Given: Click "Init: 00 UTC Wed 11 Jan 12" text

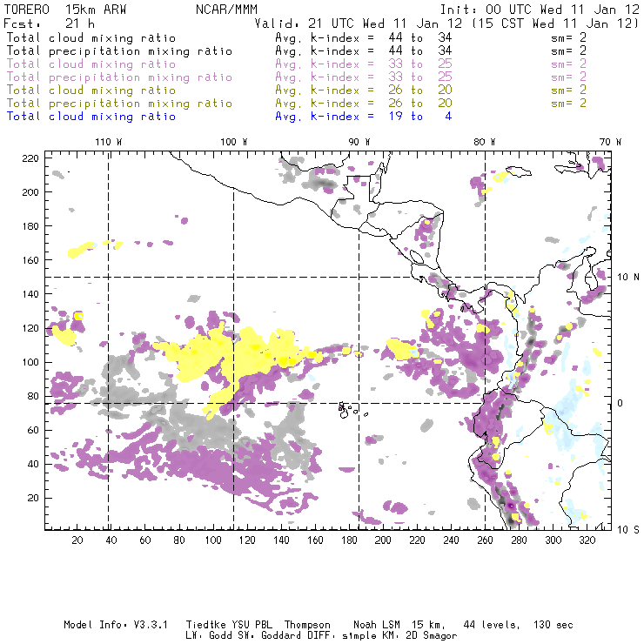Looking at the screenshot, I should tap(540, 9).
